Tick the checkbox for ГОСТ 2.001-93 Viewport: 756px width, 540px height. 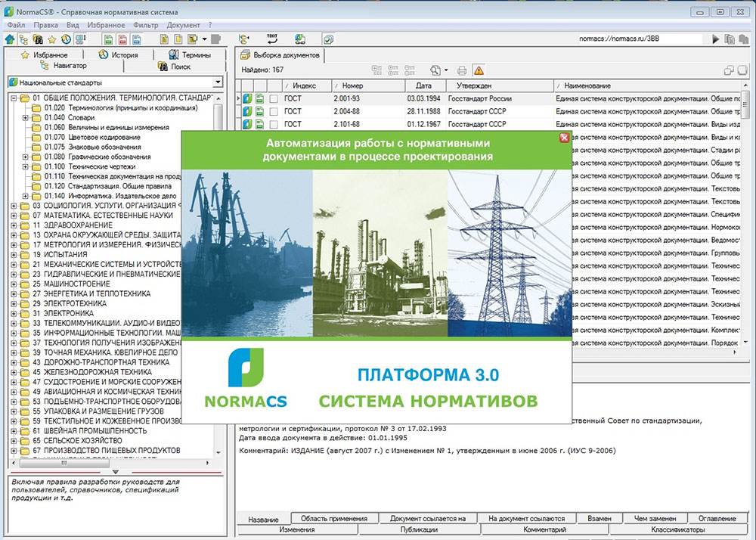point(274,98)
